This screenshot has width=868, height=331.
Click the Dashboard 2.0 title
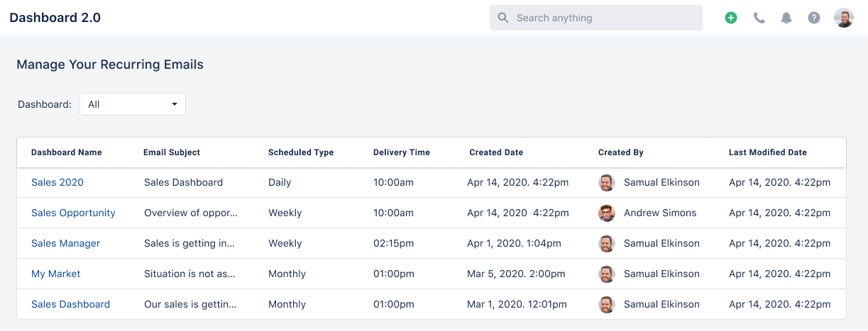click(55, 18)
